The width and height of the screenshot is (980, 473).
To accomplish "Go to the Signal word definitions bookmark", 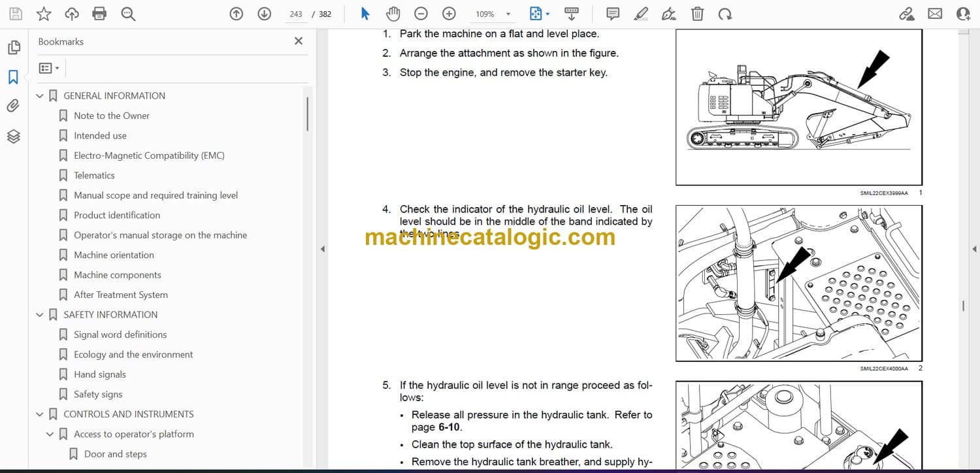I will pos(120,334).
